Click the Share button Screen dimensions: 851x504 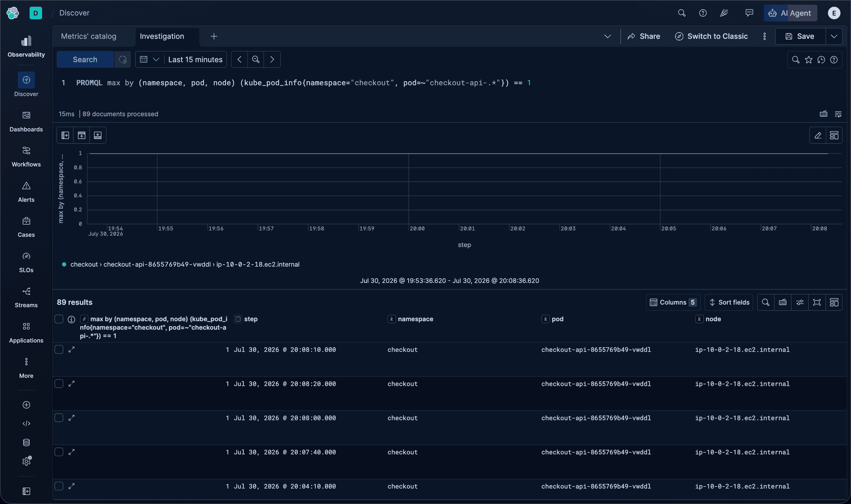coord(644,36)
